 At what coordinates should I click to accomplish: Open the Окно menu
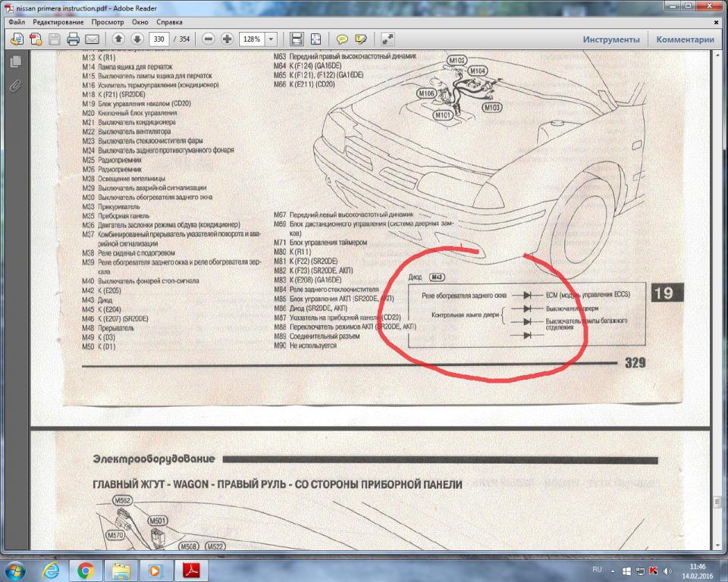click(140, 22)
